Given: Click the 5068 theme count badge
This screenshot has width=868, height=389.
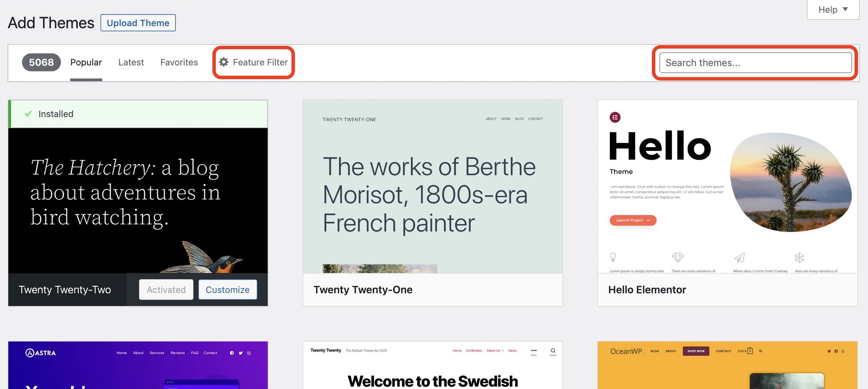Looking at the screenshot, I should (x=41, y=62).
